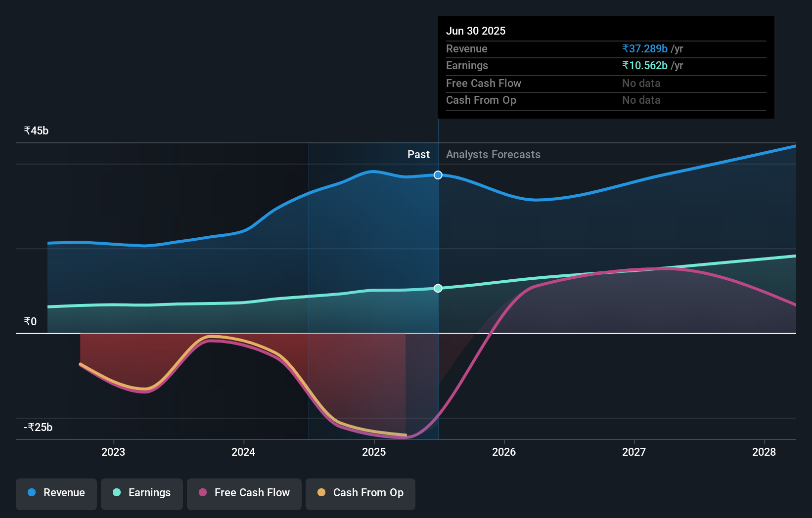Screen dimensions: 812x518
Task: Select the Earnings data point marker on chart
Action: [438, 288]
